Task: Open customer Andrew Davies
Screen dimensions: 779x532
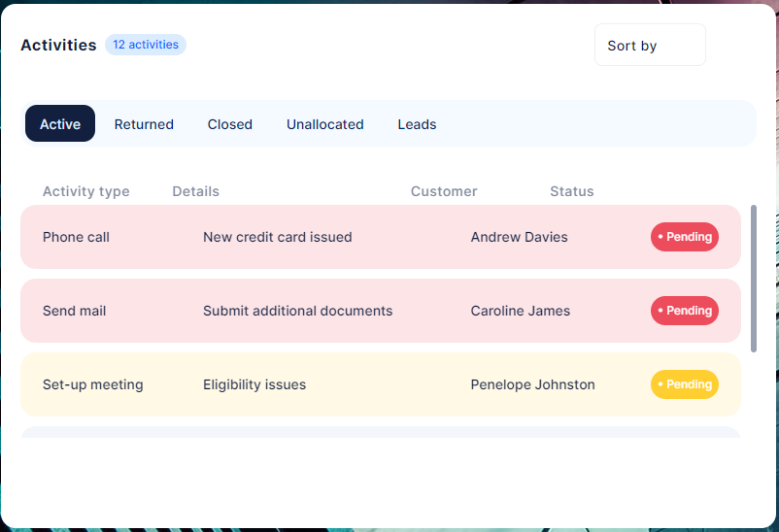Action: 519,237
